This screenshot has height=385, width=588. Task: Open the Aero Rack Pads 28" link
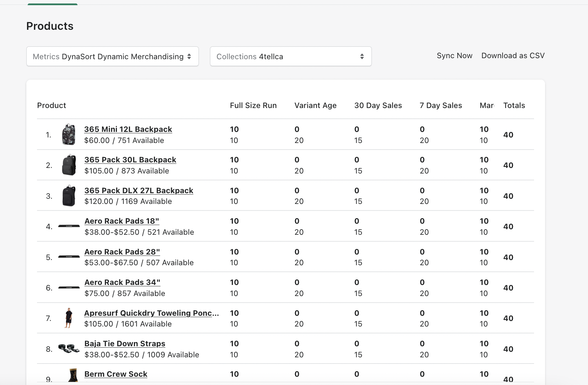tap(122, 252)
